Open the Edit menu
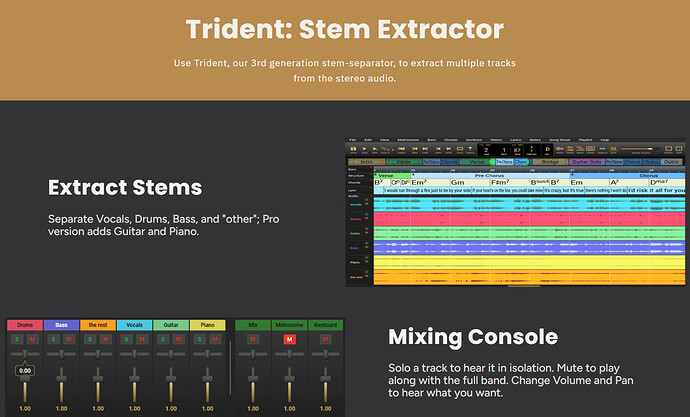 point(368,140)
